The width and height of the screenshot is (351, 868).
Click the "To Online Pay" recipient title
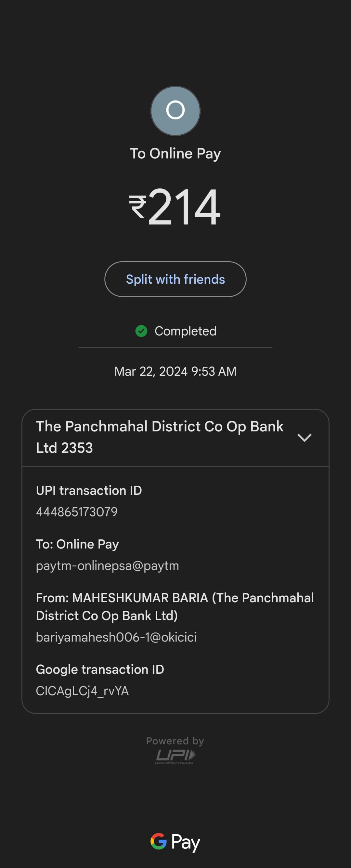(x=175, y=154)
